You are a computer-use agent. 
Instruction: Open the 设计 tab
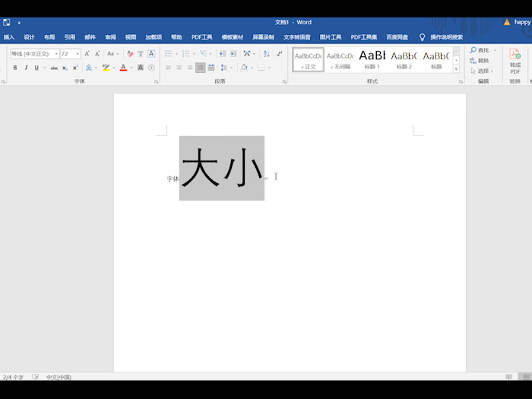[29, 37]
